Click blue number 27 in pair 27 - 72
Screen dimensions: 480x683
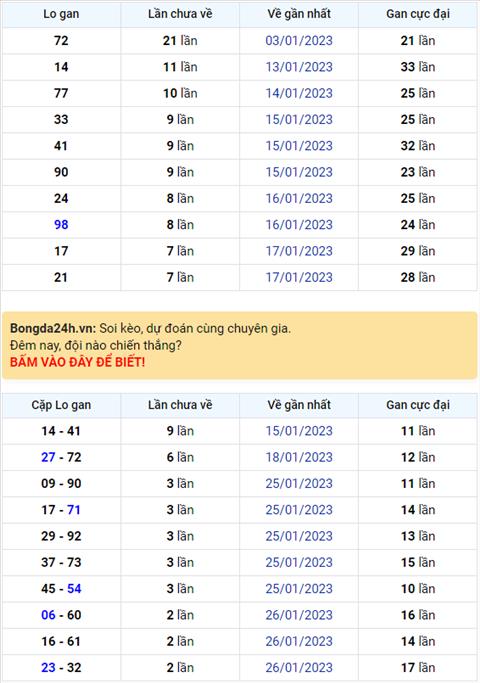point(48,457)
